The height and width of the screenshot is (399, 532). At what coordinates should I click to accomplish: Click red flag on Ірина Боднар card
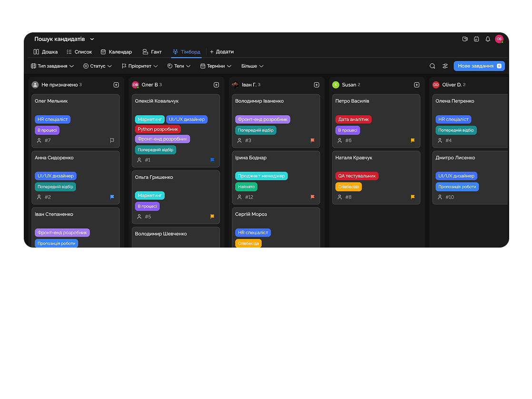313,197
